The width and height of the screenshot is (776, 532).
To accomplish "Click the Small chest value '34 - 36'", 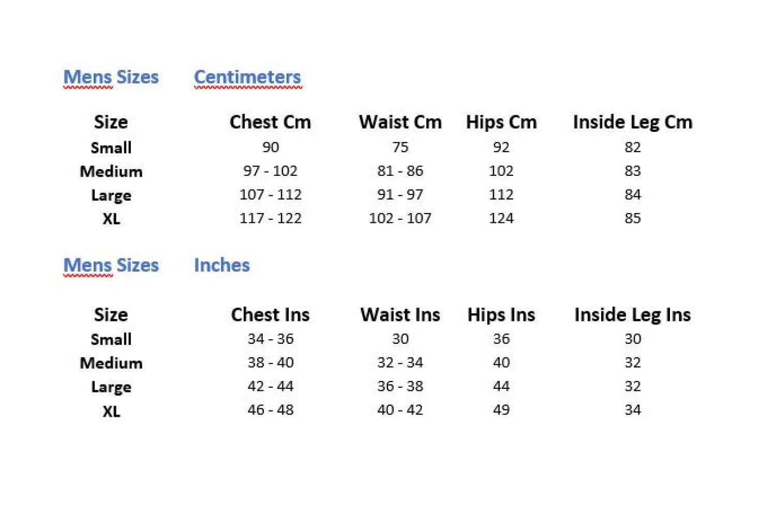I will click(x=270, y=339).
